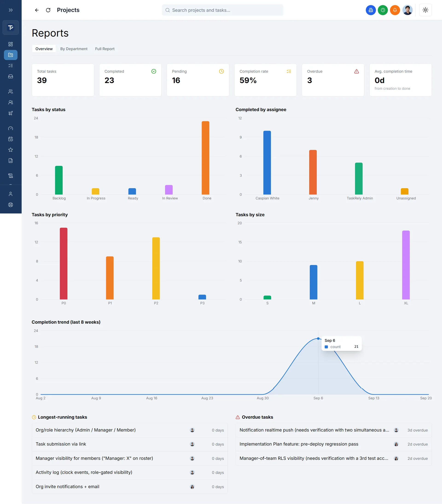This screenshot has height=504, width=442.
Task: Open 'Implementation Plan feature: pre-deploy regression pass'
Action: (x=334, y=444)
